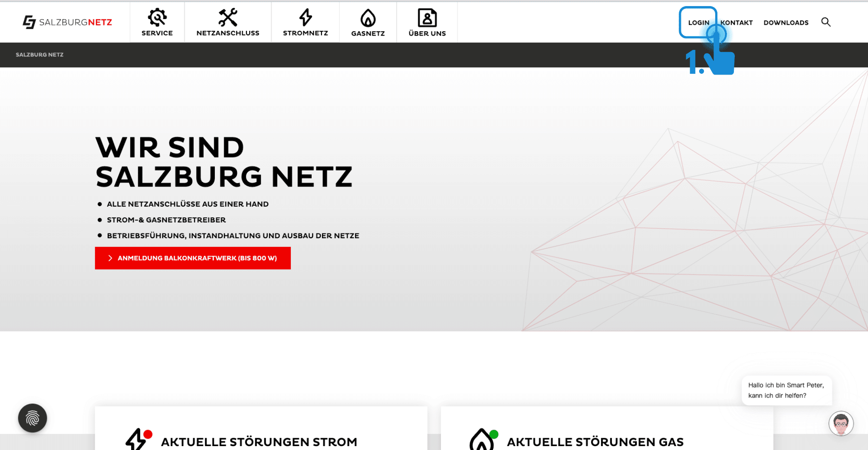Click the Über Uns person icon
The height and width of the screenshot is (450, 868).
427,18
